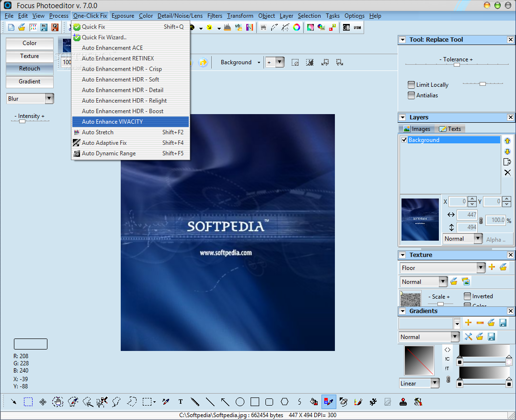Select the paint bucket fill tool

click(x=314, y=402)
